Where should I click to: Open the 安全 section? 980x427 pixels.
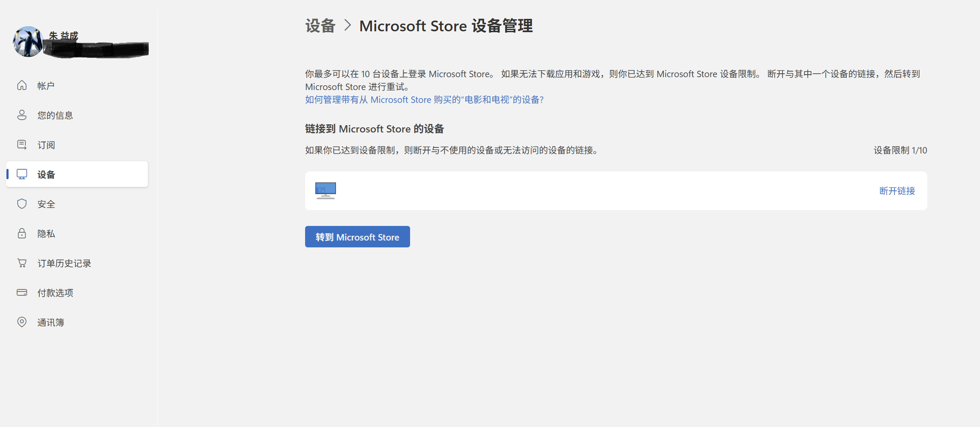77,204
